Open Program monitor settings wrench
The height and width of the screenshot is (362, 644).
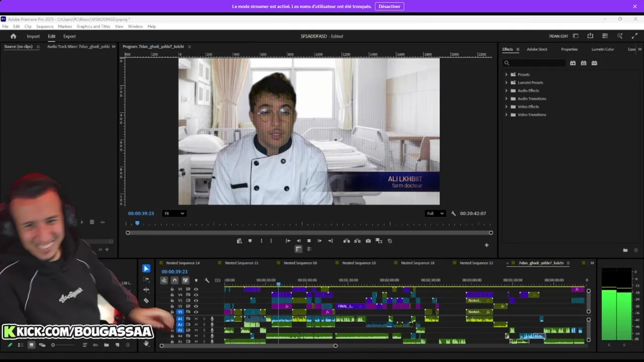click(x=453, y=213)
